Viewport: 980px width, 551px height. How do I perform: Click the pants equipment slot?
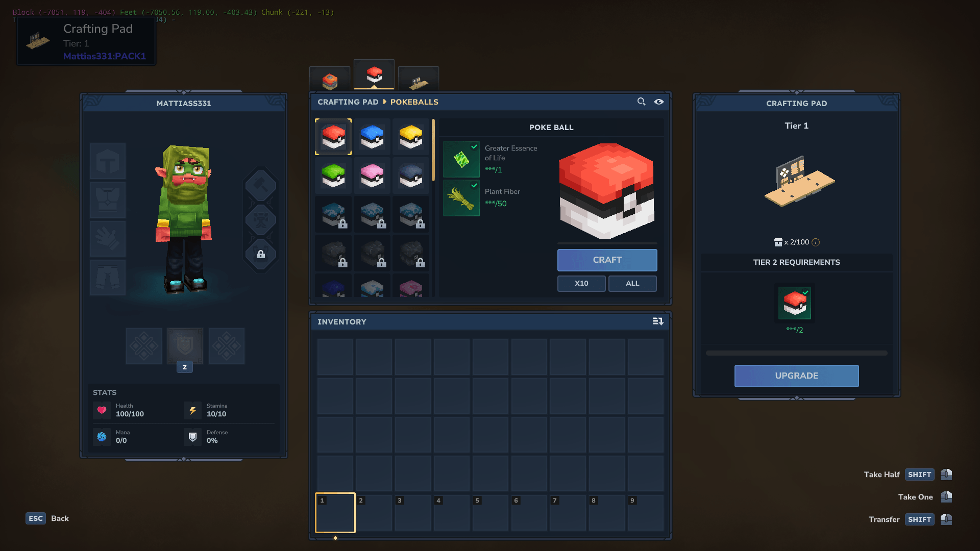108,278
